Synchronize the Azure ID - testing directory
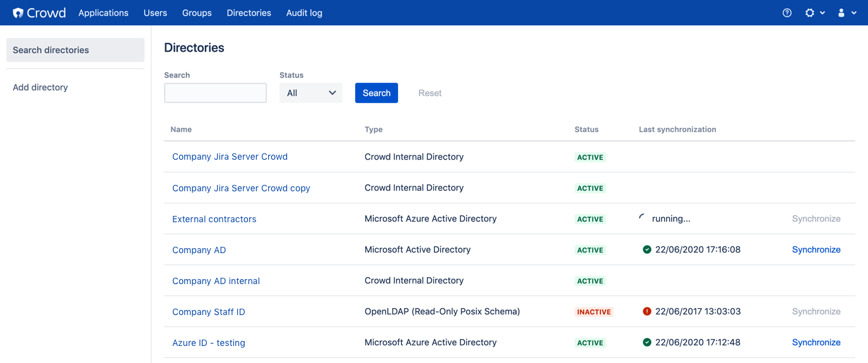 click(816, 342)
